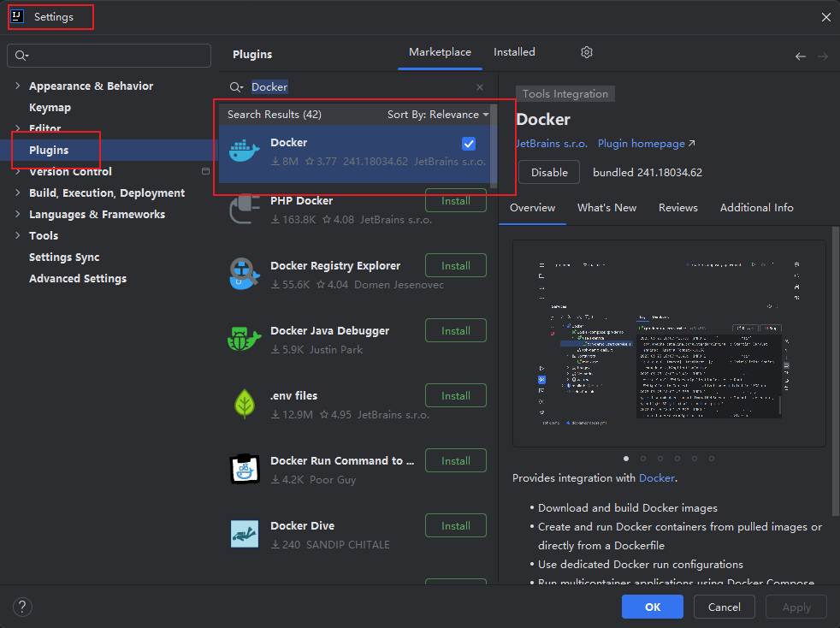840x628 pixels.
Task: Select the Docker whale plugin icon
Action: click(245, 151)
